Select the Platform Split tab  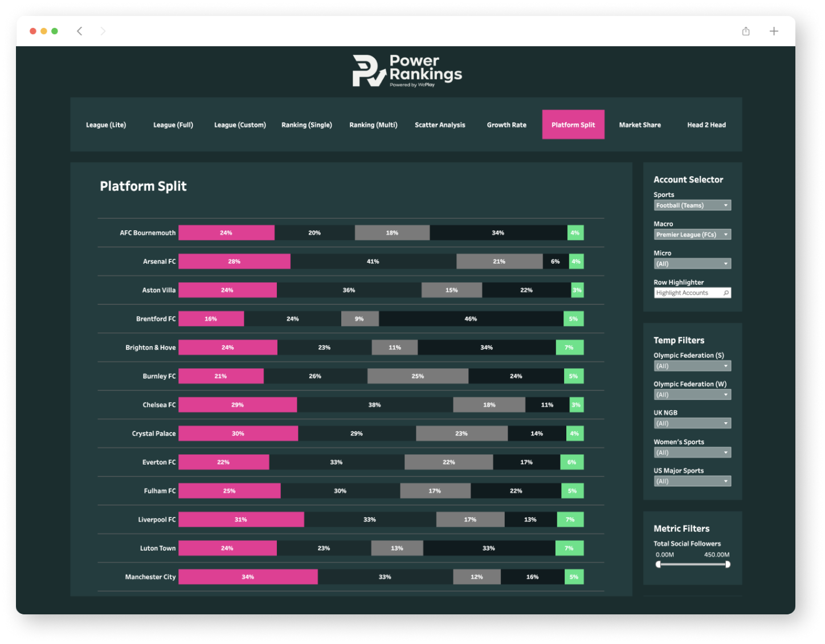coord(573,125)
